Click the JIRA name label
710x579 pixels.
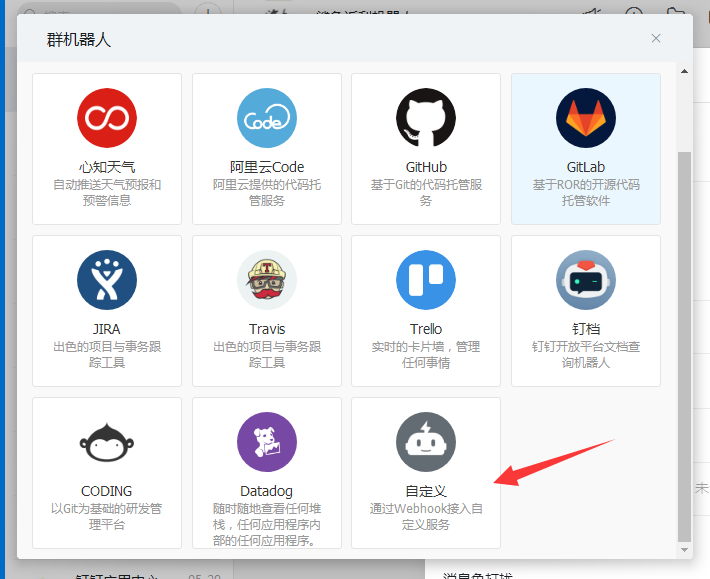tap(107, 329)
